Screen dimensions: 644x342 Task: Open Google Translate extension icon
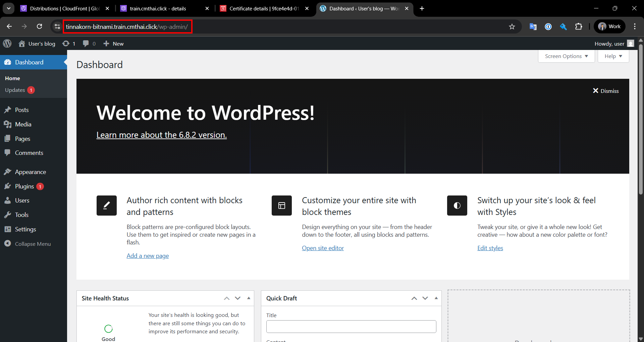533,26
